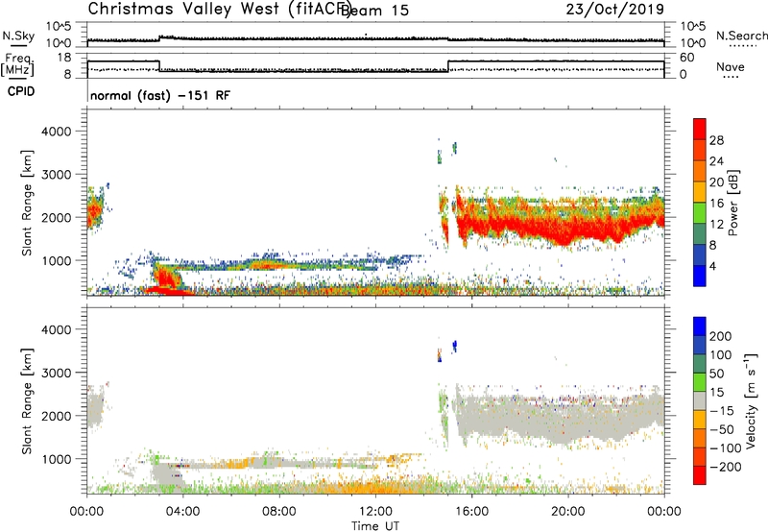Select the "normal (fast) -151 RF" mode text
768x532 pixels.
click(159, 95)
